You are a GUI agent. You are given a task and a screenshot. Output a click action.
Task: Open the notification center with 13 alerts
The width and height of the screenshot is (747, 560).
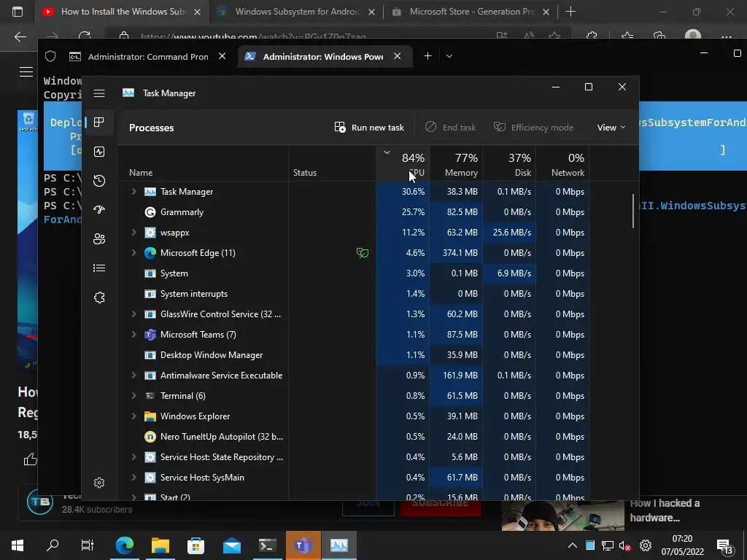pos(724,547)
